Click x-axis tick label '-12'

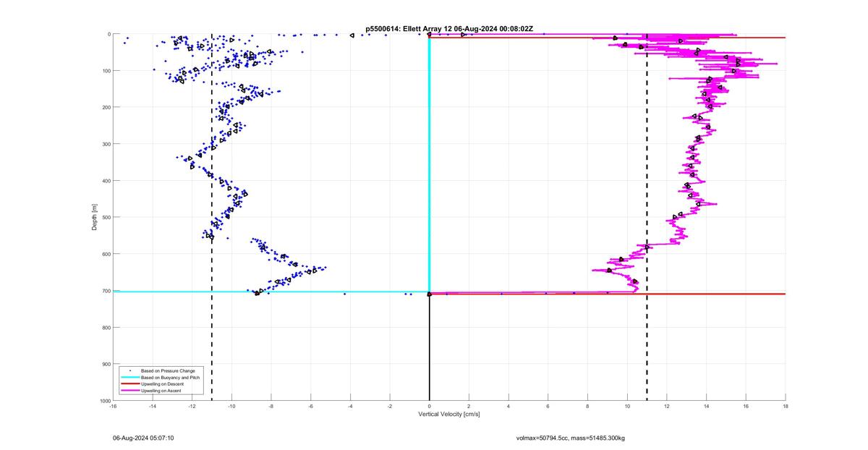(192, 407)
